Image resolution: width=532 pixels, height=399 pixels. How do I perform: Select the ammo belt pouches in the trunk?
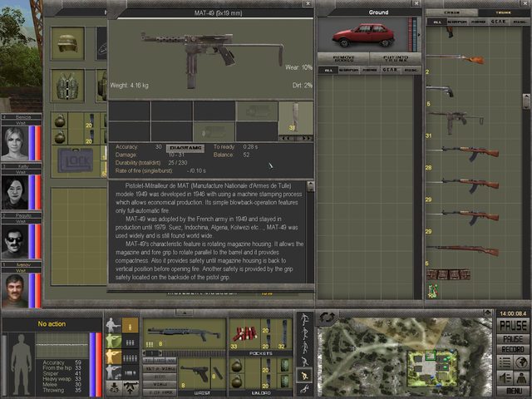(x=448, y=274)
